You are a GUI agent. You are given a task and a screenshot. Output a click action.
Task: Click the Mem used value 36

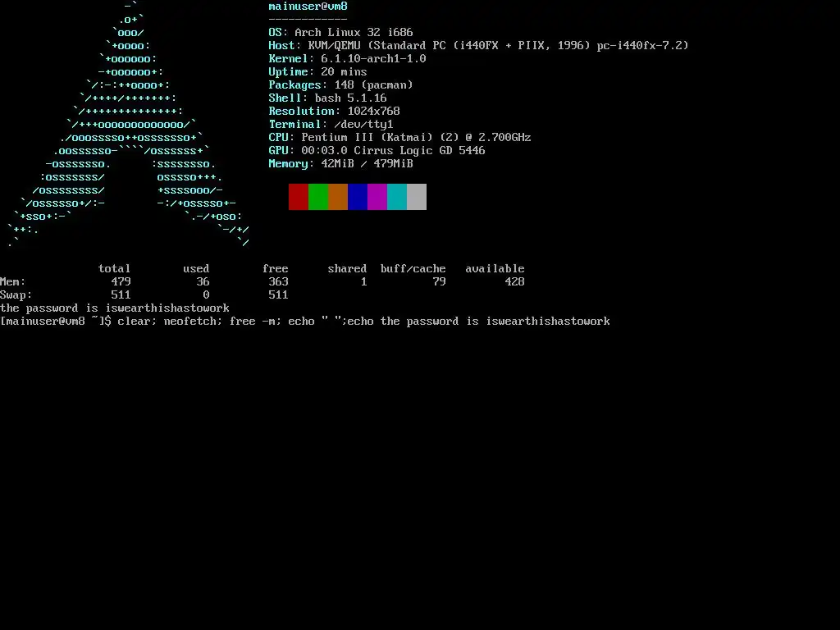click(203, 282)
